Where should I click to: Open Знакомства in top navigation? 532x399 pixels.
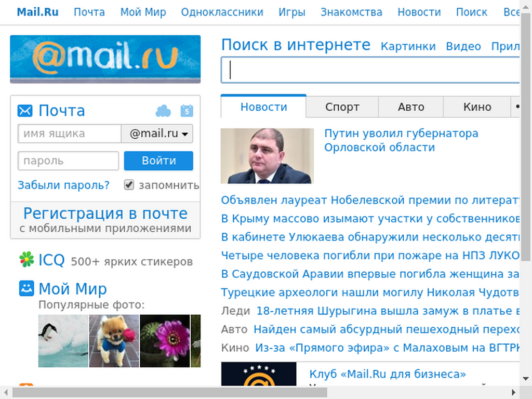pos(352,12)
